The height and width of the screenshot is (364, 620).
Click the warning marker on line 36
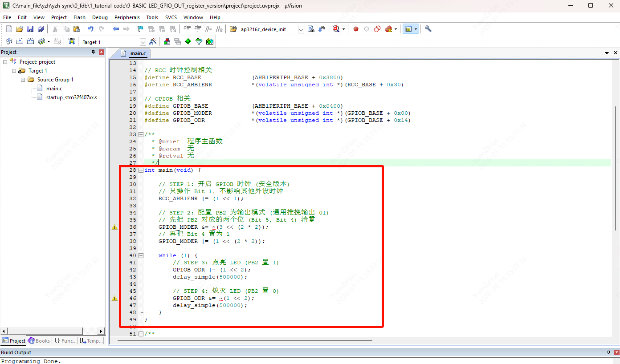[x=114, y=227]
